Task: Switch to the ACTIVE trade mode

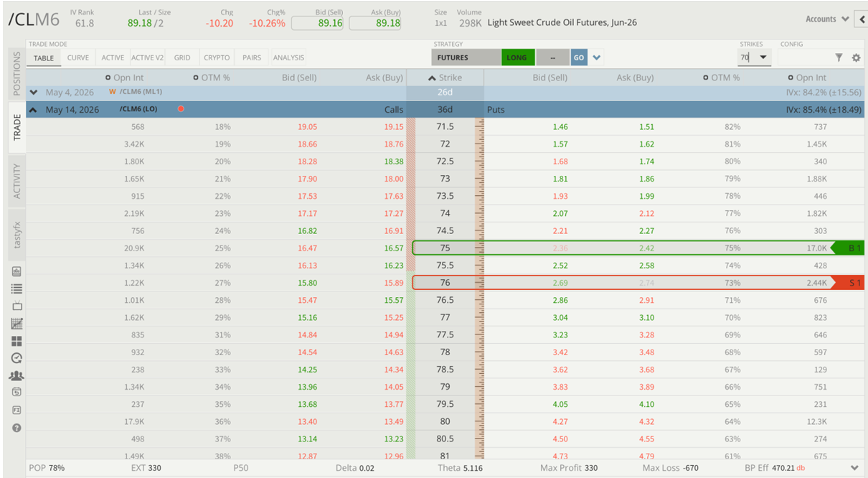Action: click(113, 57)
